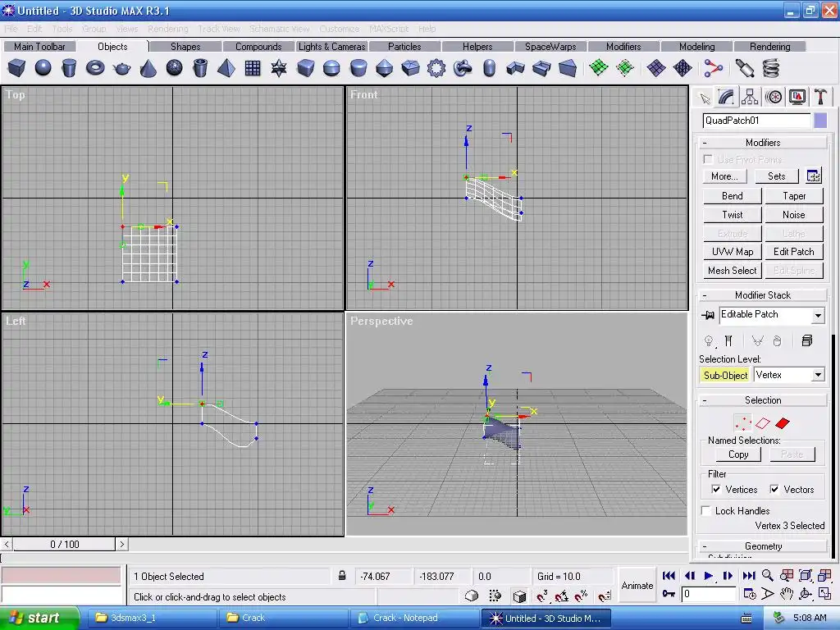This screenshot has width=840, height=630.
Task: Open the Motion command panel tab
Action: coord(774,98)
